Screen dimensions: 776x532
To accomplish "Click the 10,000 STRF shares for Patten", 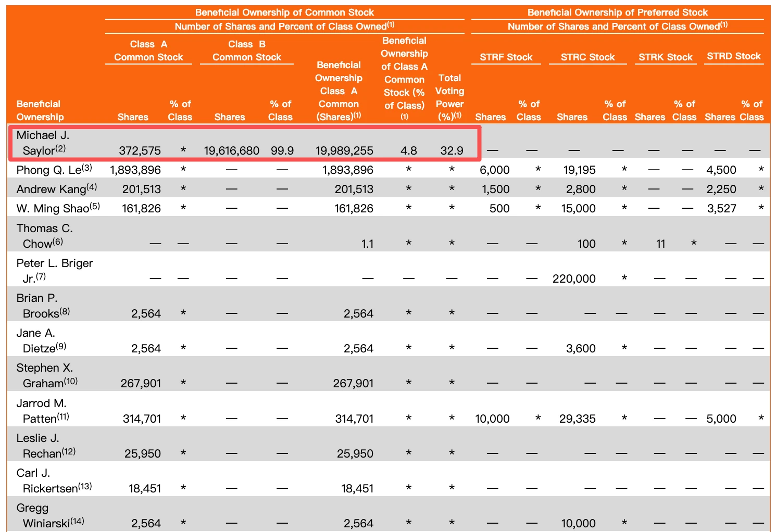I will 492,419.
